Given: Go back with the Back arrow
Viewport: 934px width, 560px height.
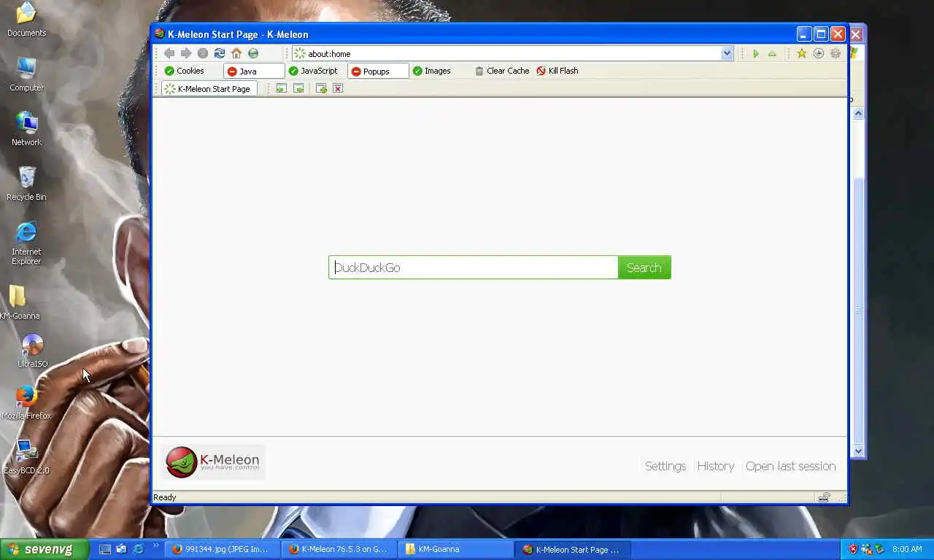Looking at the screenshot, I should pos(169,53).
